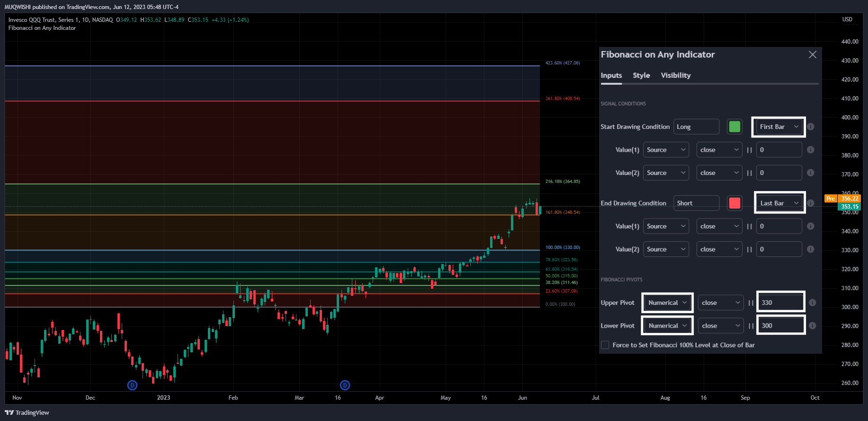Show info icon for End condition Value(1)
This screenshot has width=868, height=421.
tap(811, 226)
